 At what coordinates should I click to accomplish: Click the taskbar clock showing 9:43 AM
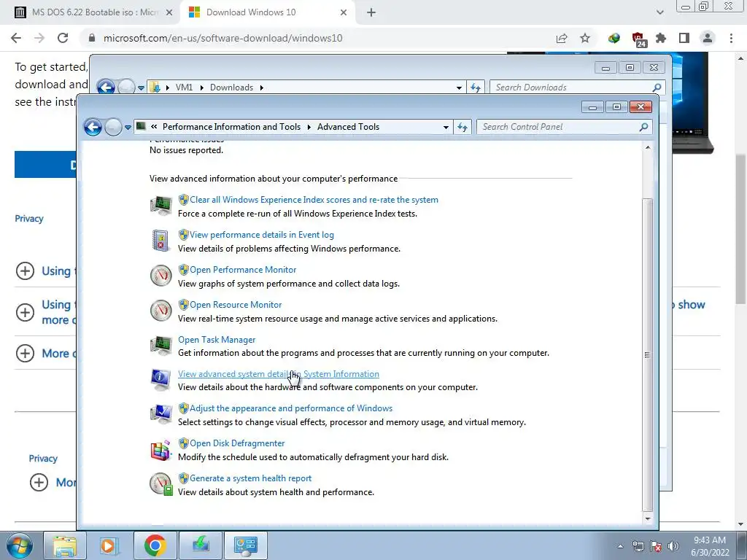(710, 546)
